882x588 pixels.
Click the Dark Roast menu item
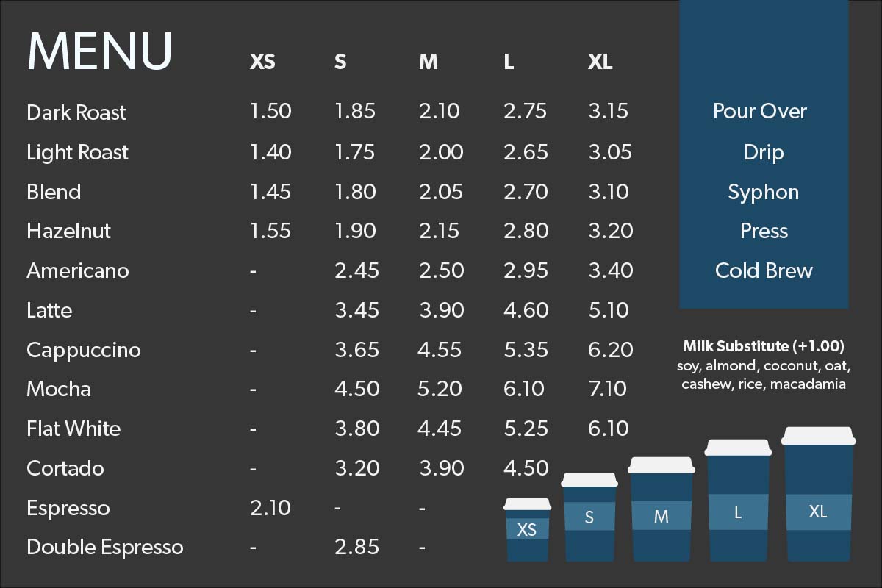coord(76,112)
